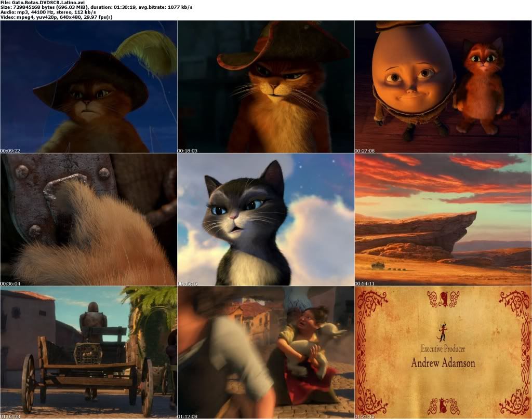The image size is (532, 419).
Task: Click the 00:54:11 timestamp label
Action: (x=365, y=283)
